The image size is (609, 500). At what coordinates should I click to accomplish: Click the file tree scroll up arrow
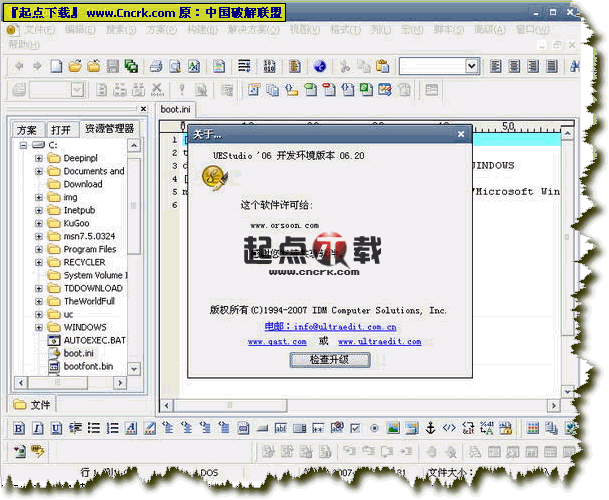tap(134, 146)
